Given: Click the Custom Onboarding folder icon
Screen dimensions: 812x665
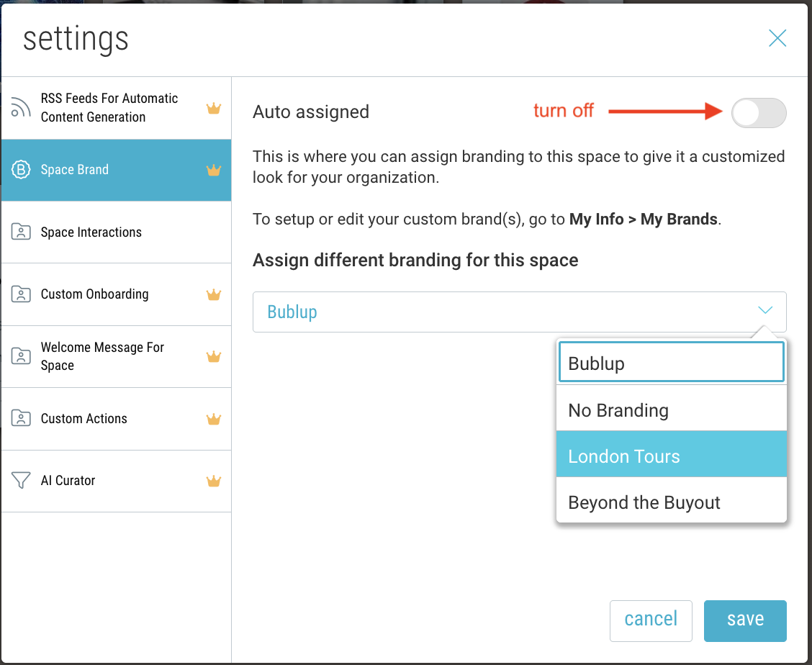Looking at the screenshot, I should (x=21, y=294).
